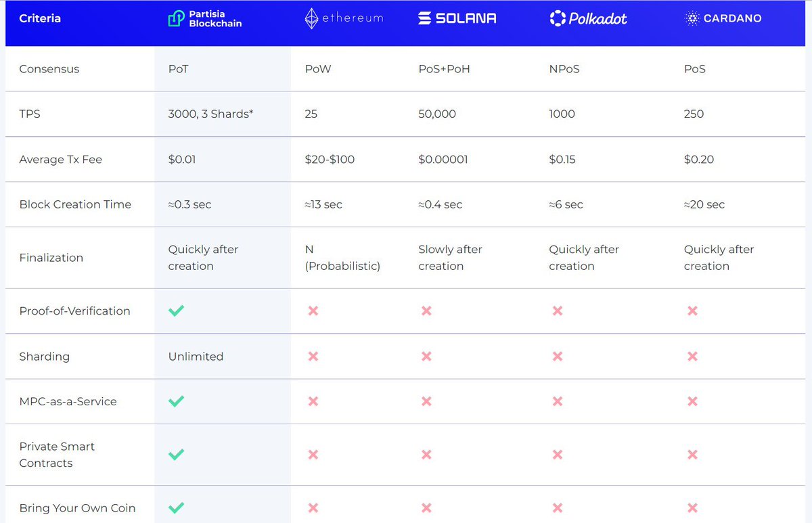This screenshot has height=523, width=812.
Task: Select Cardano's cross in the MPC-as-a-Service row
Action: click(x=692, y=401)
